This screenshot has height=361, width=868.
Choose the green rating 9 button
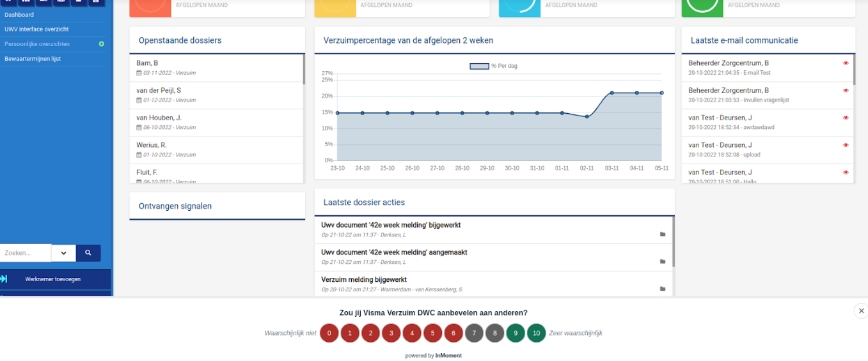[516, 333]
